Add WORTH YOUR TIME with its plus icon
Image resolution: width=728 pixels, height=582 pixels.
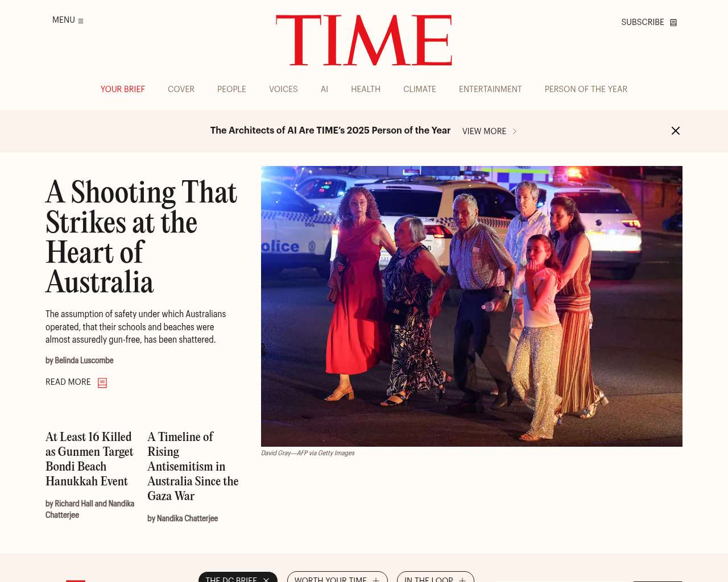pyautogui.click(x=376, y=580)
